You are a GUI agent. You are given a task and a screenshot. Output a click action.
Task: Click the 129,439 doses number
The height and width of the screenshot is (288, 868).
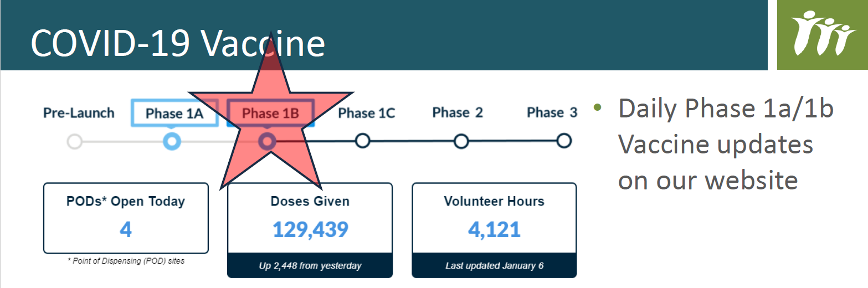pyautogui.click(x=310, y=229)
